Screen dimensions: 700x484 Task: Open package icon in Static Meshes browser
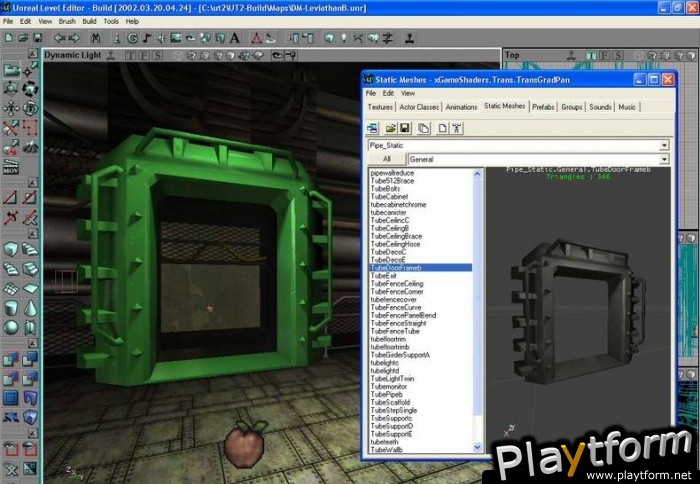point(390,129)
